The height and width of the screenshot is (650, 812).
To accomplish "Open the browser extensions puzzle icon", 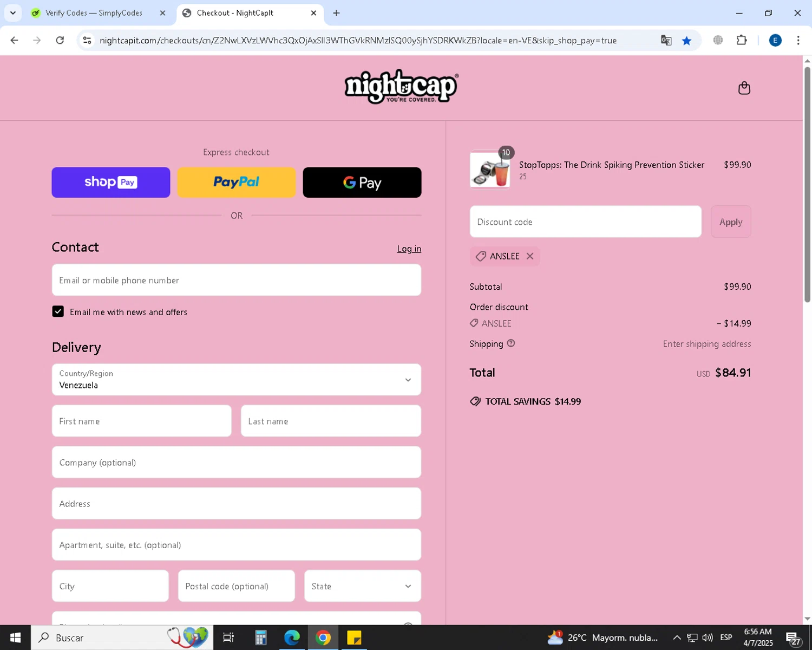I will [x=742, y=40].
